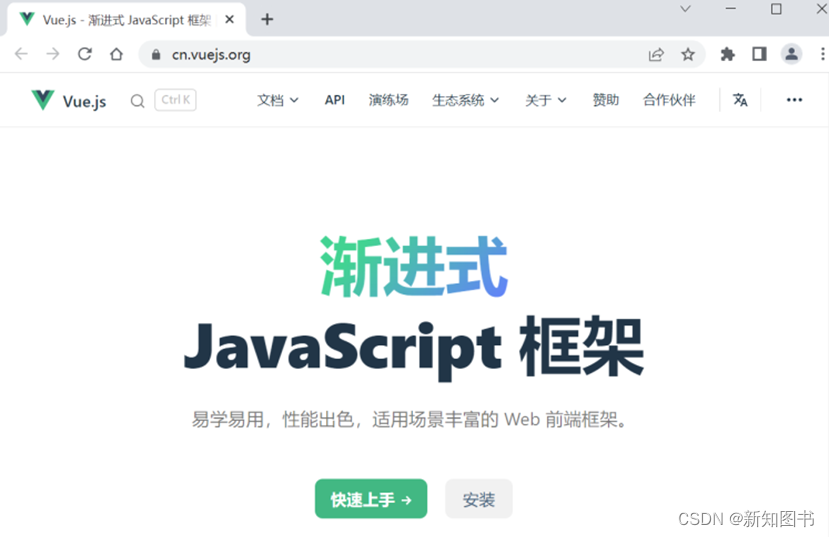
Task: Minimize the browser window
Action: pos(731,9)
